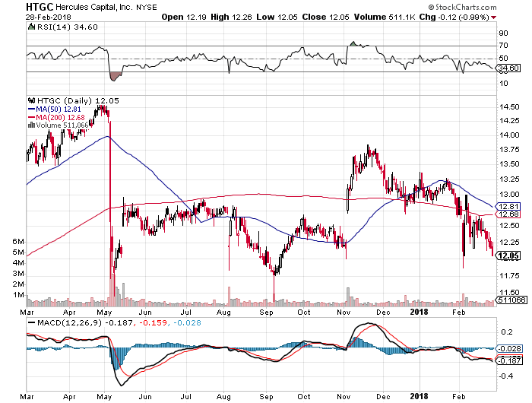532x403 pixels.
Task: Click the MA(200) 12.68 legend entry
Action: 56,117
